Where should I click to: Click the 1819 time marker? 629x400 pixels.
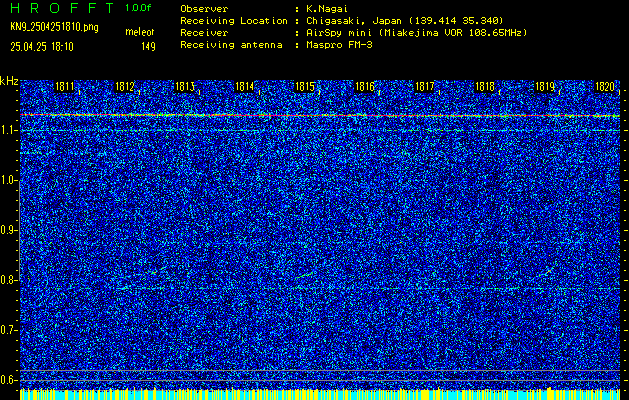click(x=545, y=86)
